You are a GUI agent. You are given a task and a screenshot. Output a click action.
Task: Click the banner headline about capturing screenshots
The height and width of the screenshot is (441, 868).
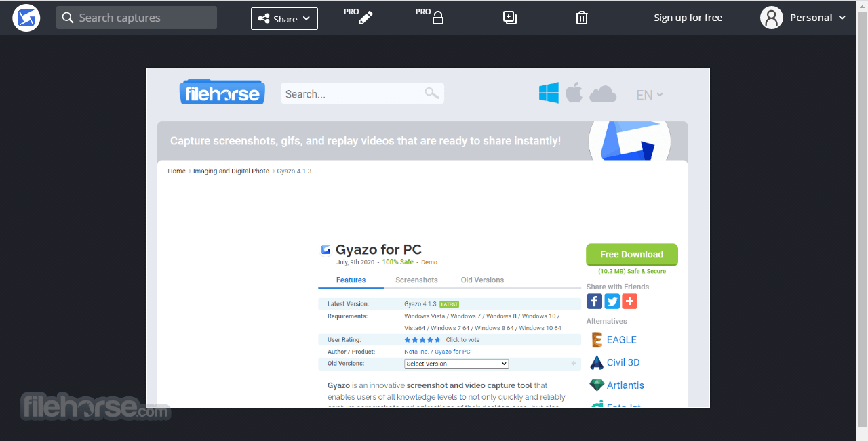coord(366,141)
